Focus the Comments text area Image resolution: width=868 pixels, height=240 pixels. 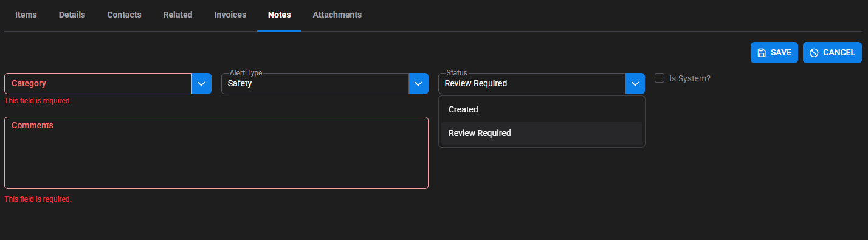216,153
